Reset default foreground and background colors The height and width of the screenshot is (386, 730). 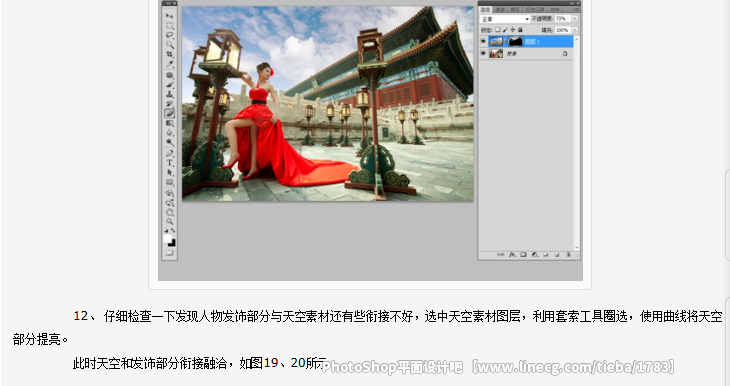[166, 230]
